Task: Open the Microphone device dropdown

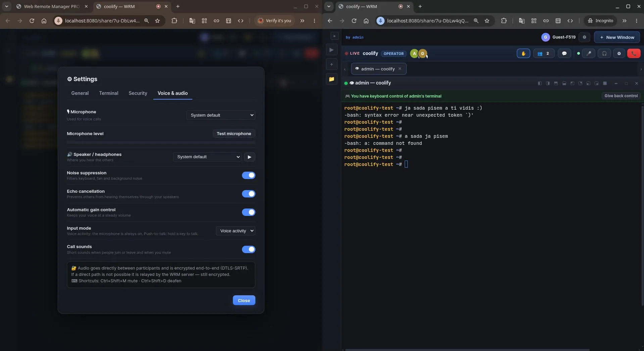Action: click(221, 115)
